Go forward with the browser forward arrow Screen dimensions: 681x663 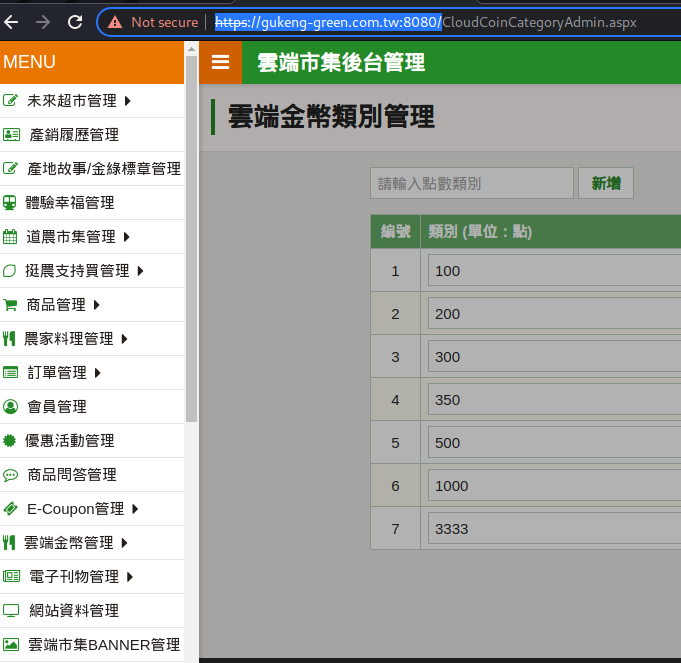(43, 22)
